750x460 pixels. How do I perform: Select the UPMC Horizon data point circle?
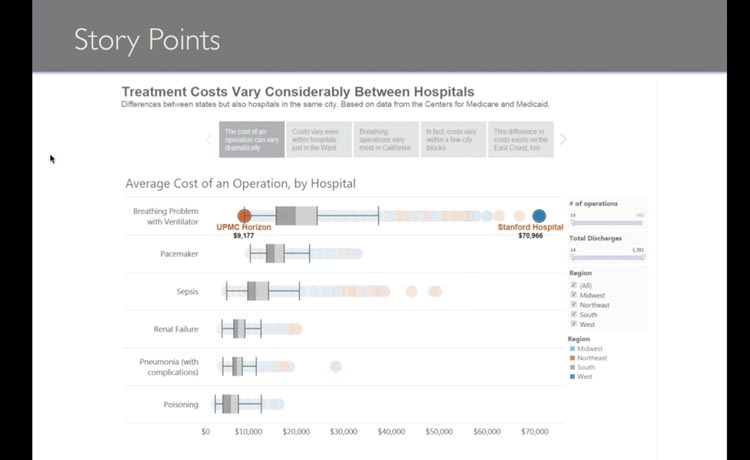click(244, 215)
